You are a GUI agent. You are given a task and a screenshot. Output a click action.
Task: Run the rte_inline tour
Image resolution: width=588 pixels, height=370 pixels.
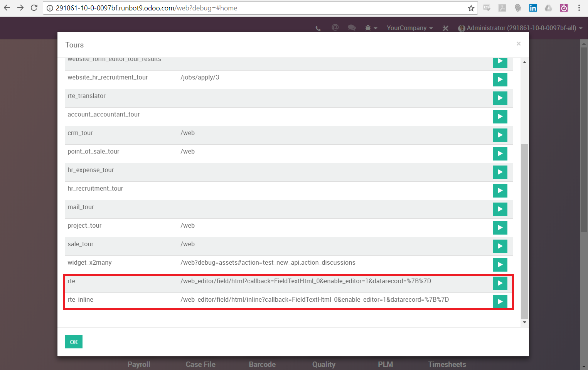click(x=500, y=302)
